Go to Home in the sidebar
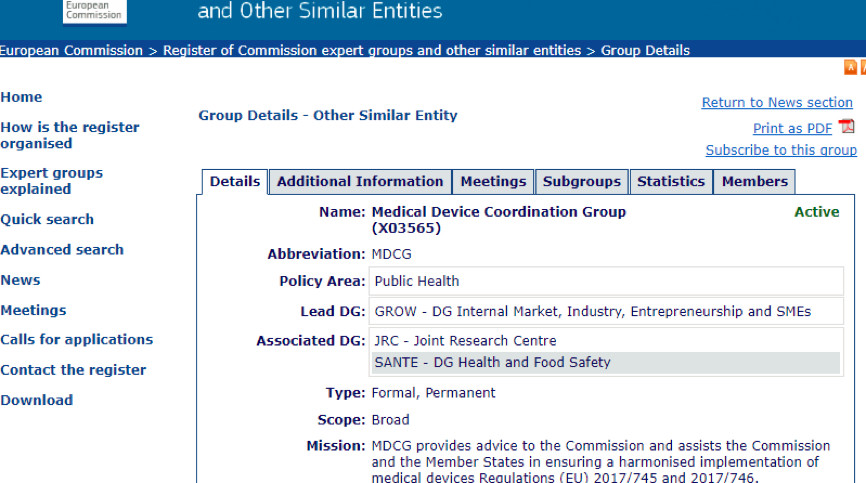Viewport: 866px width, 483px height. (x=21, y=97)
